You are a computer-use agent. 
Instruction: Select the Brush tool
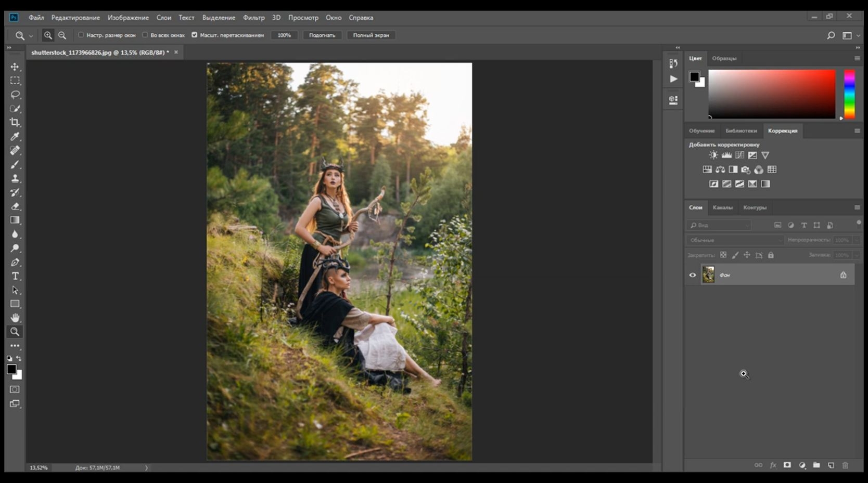pos(15,164)
